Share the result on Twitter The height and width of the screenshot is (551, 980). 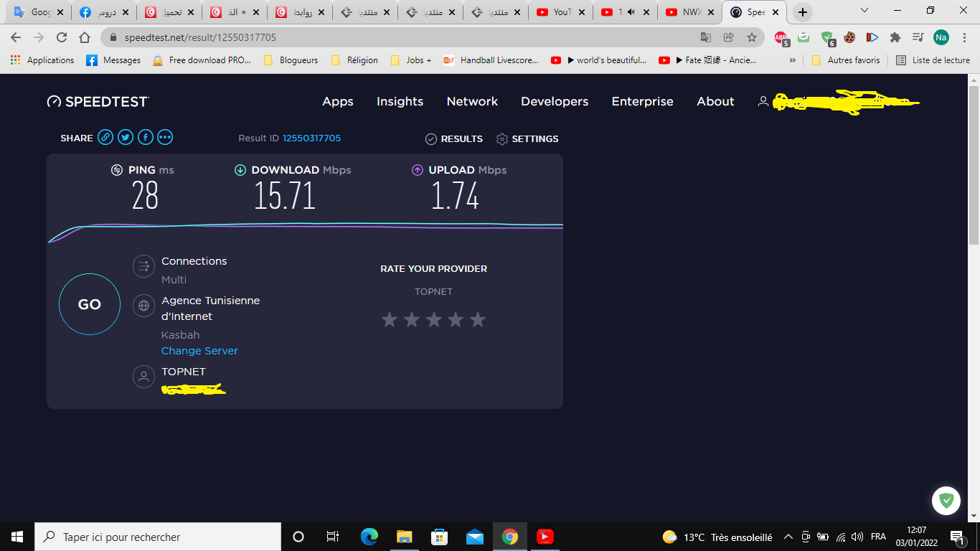pyautogui.click(x=126, y=138)
